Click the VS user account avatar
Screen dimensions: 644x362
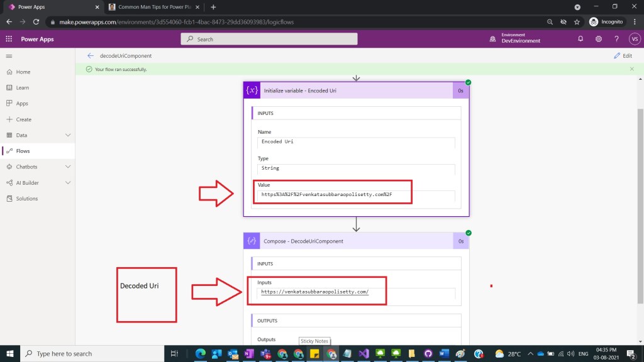click(634, 39)
